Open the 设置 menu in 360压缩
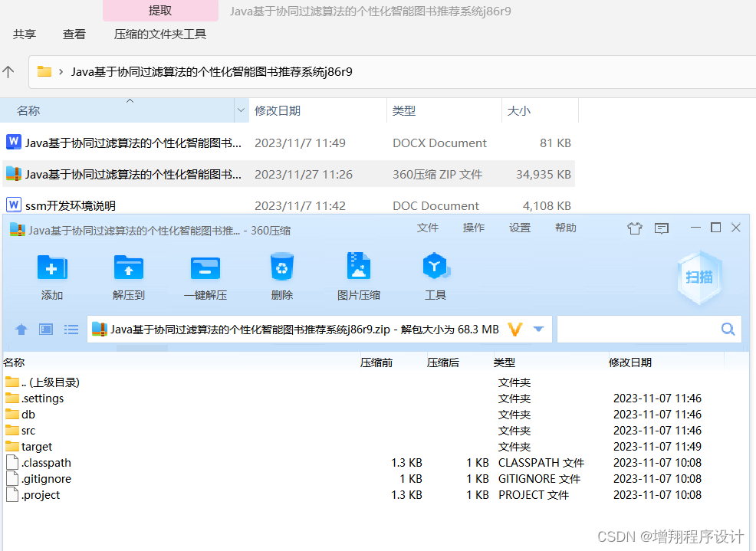Screen dimensions: 756x551 [x=520, y=228]
